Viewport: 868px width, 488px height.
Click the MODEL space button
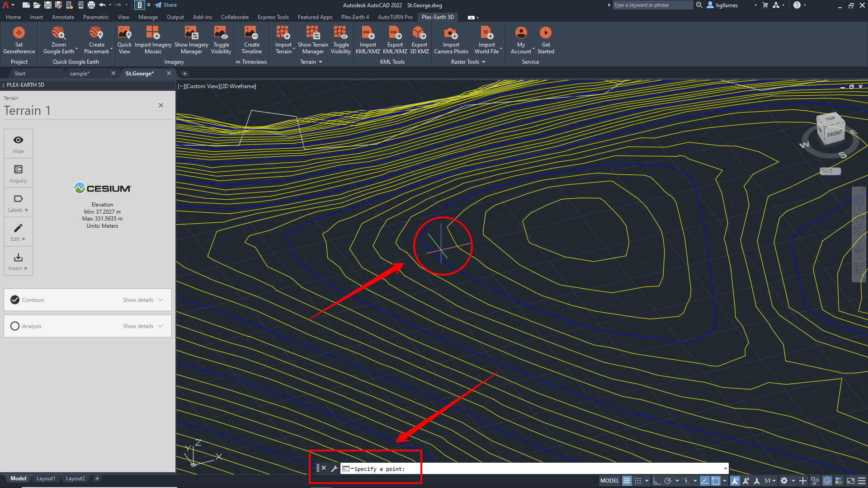coord(609,481)
